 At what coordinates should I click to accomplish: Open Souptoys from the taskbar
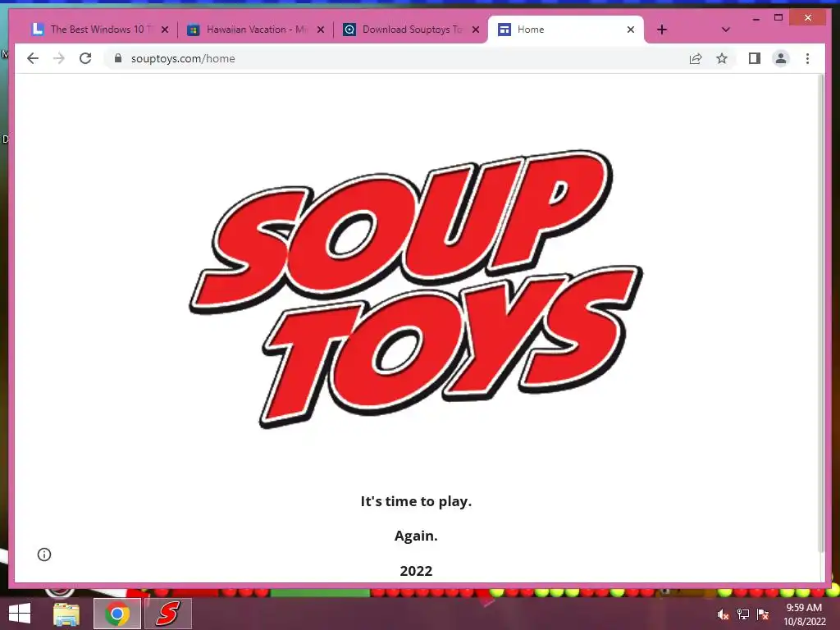(x=167, y=614)
